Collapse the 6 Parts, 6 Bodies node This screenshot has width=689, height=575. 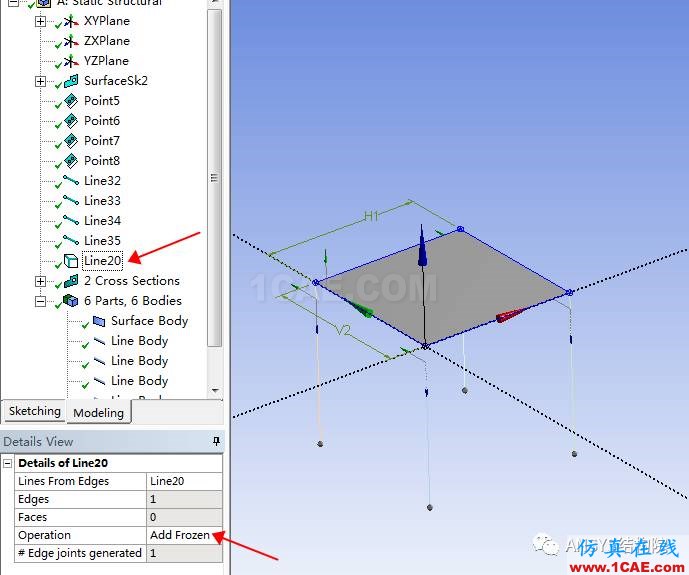(x=40, y=301)
